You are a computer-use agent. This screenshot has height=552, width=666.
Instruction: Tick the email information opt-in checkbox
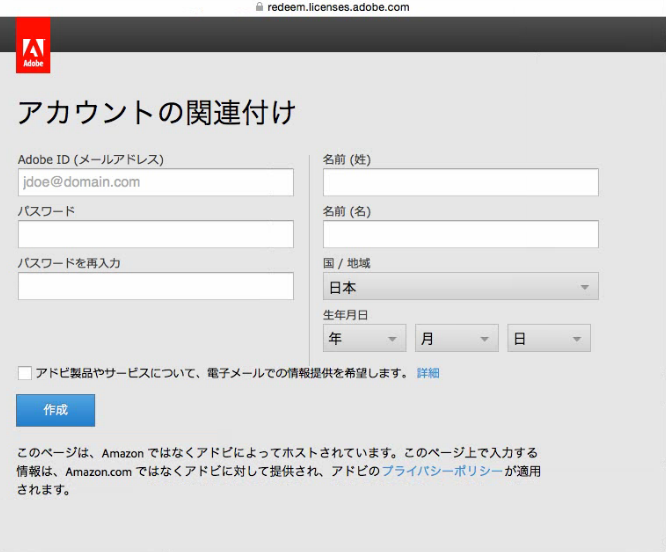pos(25,373)
